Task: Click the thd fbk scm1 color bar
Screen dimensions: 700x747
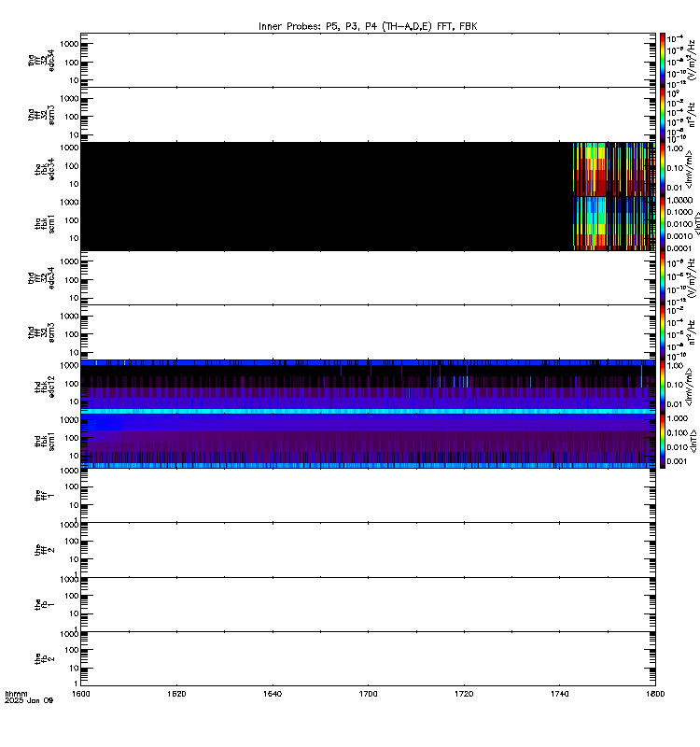Action: click(x=663, y=441)
